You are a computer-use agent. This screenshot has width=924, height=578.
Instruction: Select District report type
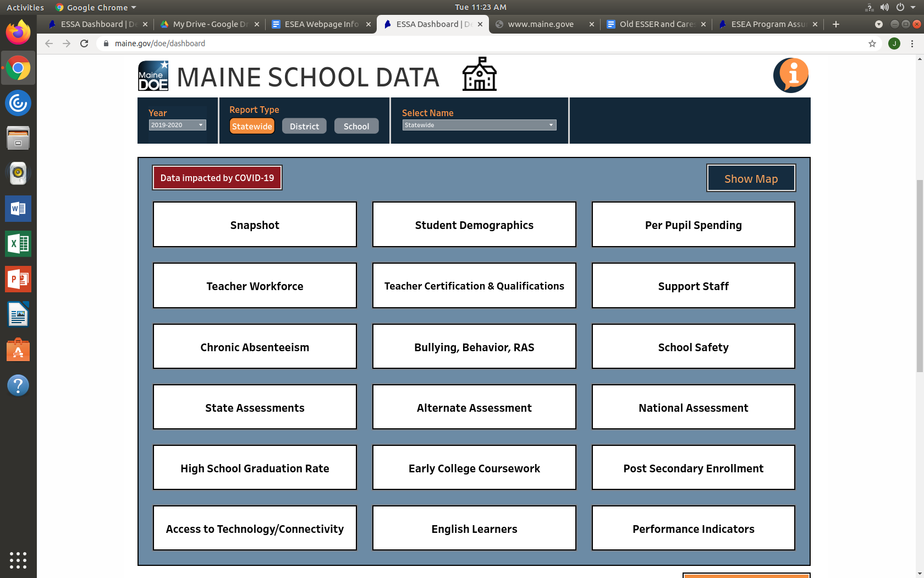[x=304, y=126]
